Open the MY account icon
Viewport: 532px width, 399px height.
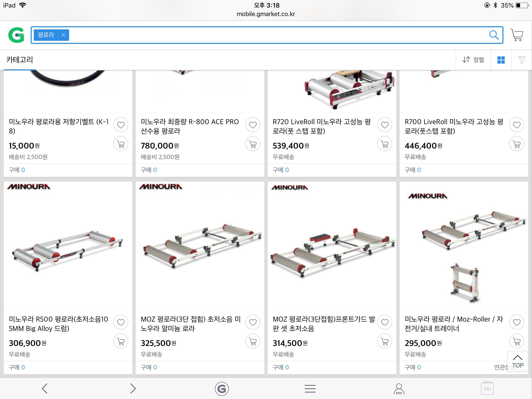tap(399, 389)
